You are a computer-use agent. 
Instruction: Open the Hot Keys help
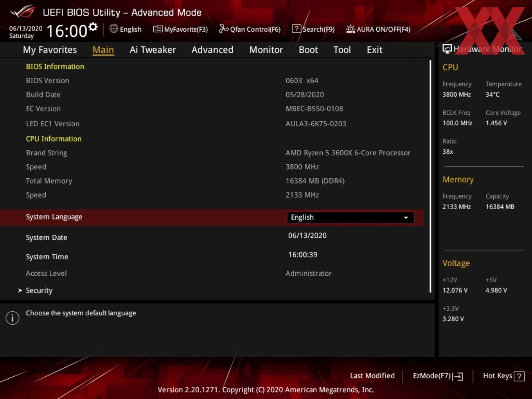coord(503,376)
